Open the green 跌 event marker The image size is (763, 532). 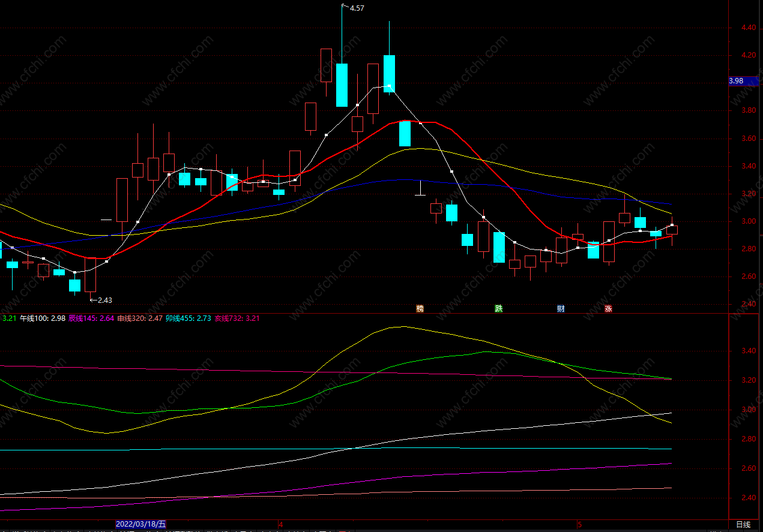click(x=498, y=309)
